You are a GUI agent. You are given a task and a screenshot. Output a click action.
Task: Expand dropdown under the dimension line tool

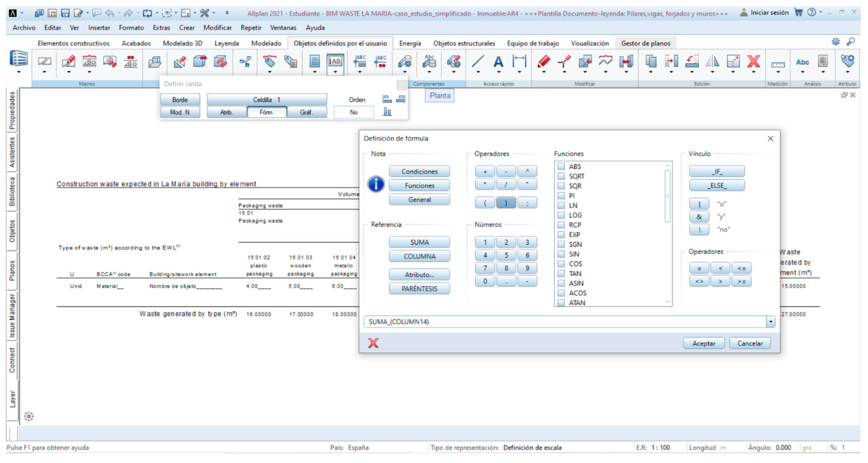519,72
